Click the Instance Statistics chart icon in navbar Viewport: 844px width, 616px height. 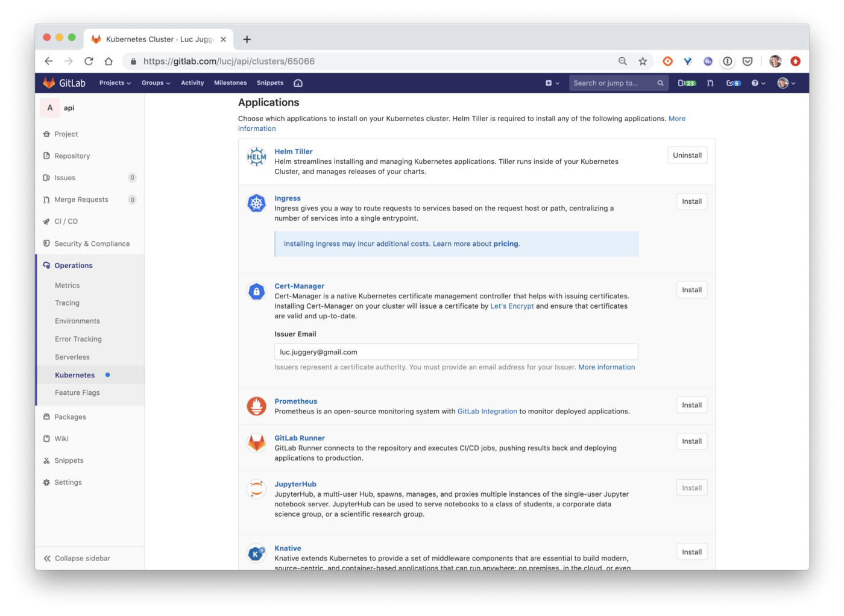point(298,83)
